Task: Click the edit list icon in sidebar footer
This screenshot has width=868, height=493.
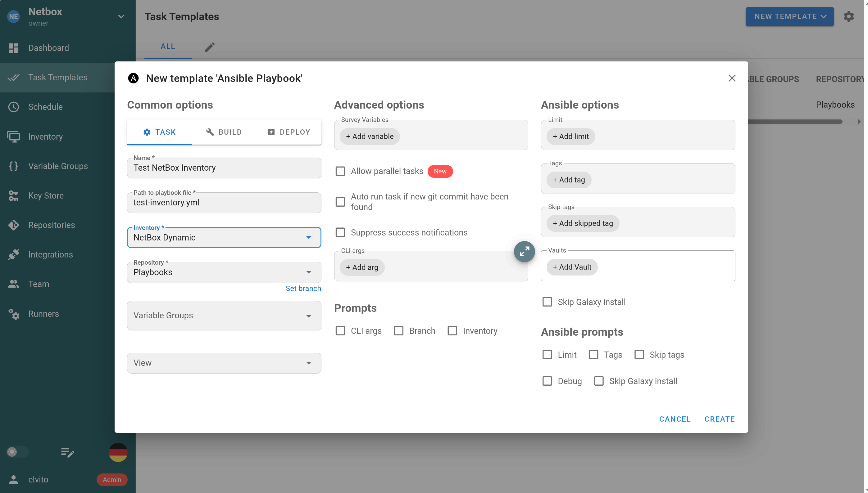Action: coord(67,452)
